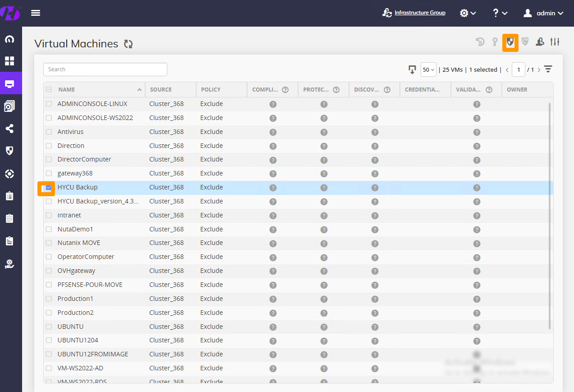Image resolution: width=574 pixels, height=392 pixels.
Task: Click the table's vertical scrollbar
Action: [549, 217]
